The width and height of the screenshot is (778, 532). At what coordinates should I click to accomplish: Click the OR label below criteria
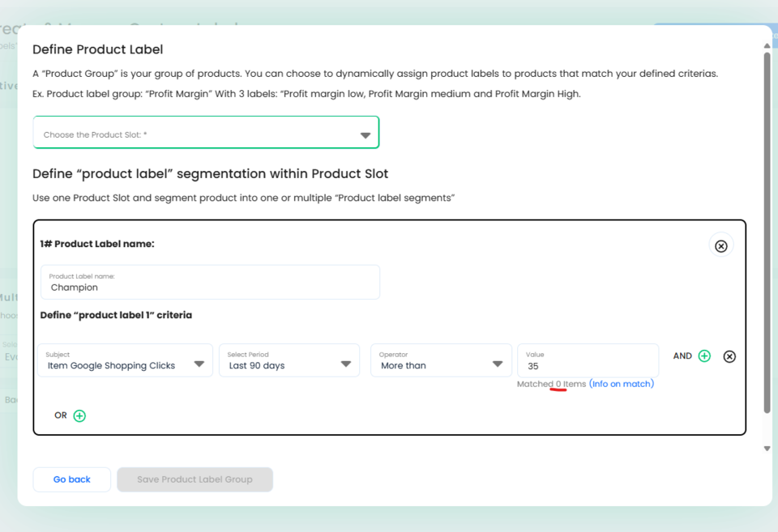click(61, 415)
